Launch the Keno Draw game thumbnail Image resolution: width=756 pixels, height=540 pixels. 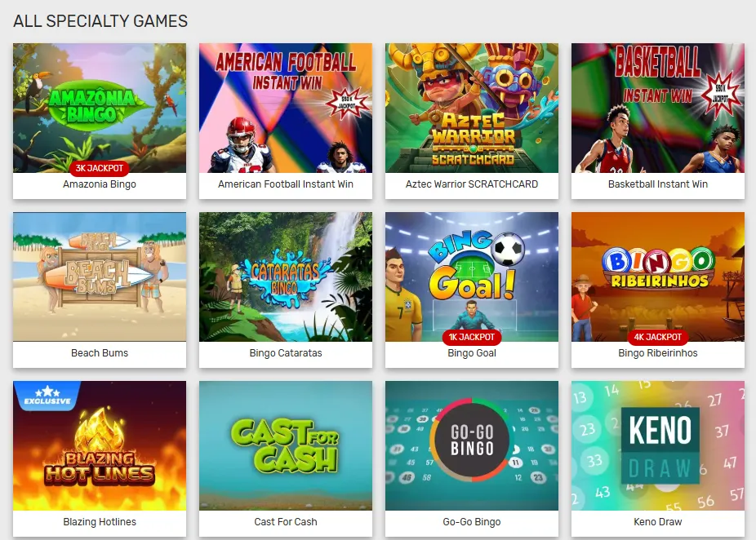click(658, 445)
